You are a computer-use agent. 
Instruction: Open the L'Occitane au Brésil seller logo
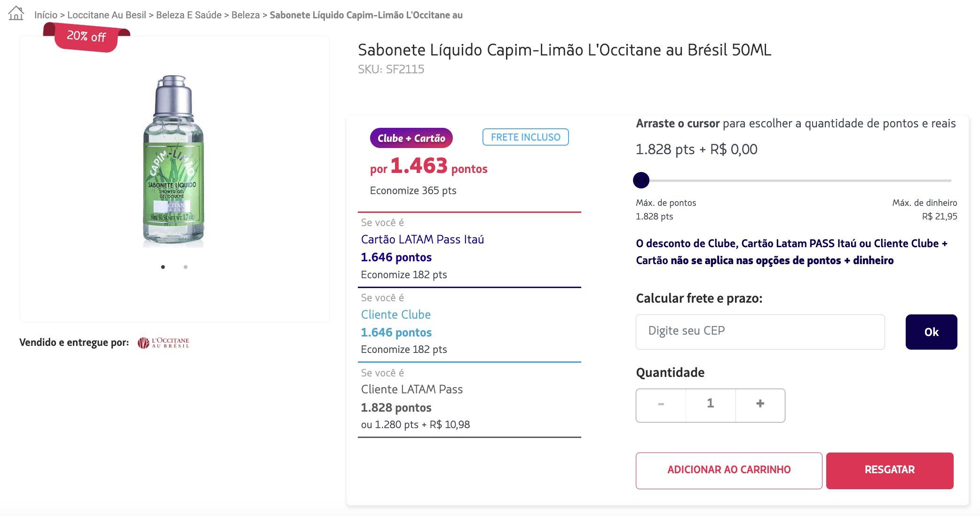(x=164, y=343)
